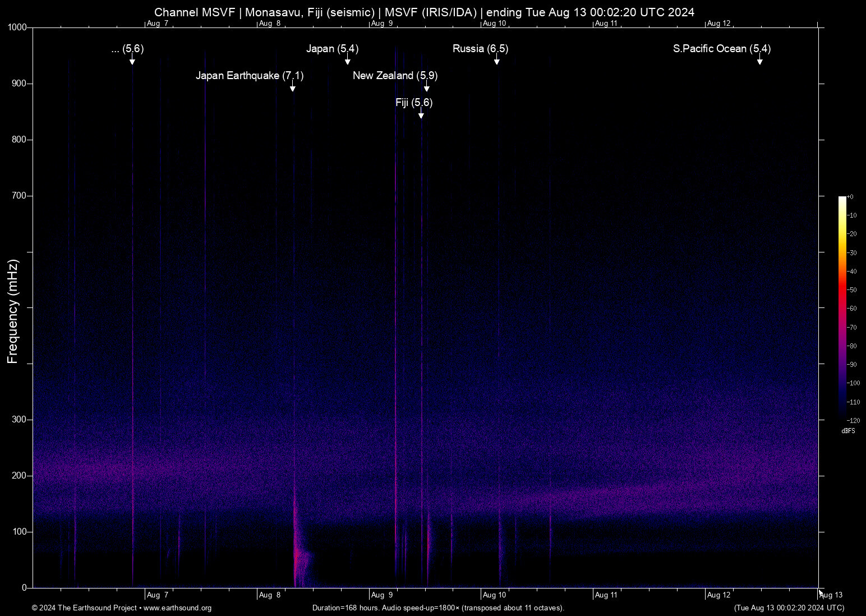Click the arrow marker below Japan (5.4)

click(x=347, y=61)
